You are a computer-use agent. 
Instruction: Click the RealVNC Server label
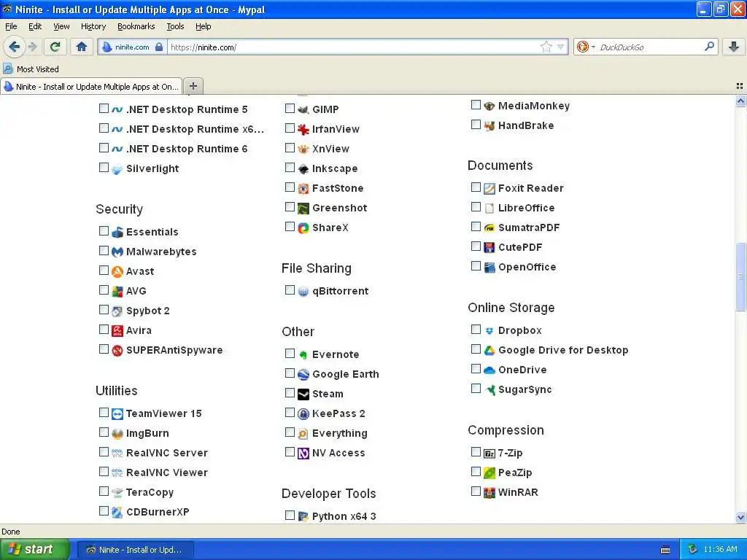tap(167, 453)
